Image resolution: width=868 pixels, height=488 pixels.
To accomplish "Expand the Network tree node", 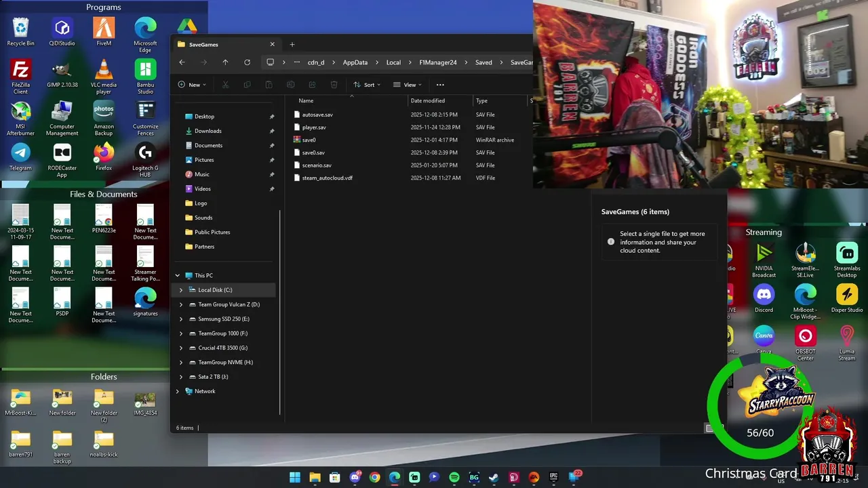I will click(178, 391).
